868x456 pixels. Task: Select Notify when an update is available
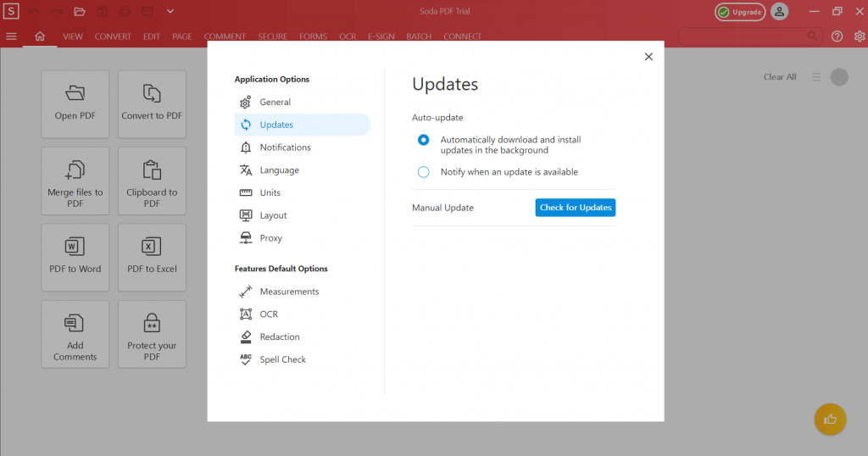pos(424,172)
